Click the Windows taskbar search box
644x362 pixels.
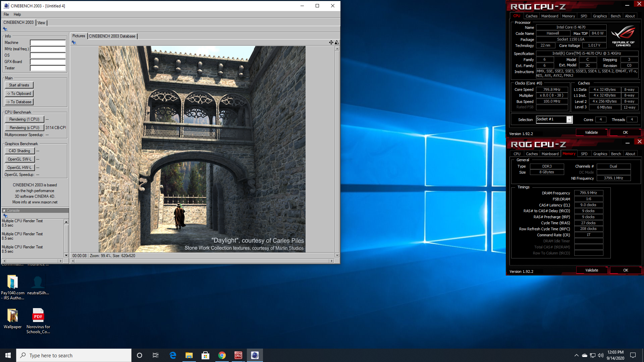coord(74,355)
